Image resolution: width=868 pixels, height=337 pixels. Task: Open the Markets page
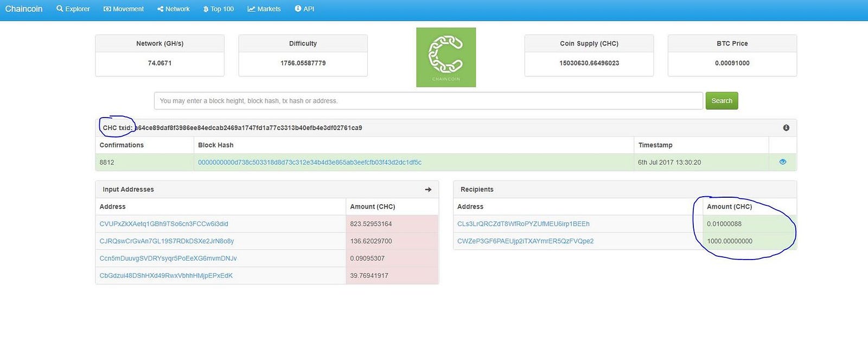264,9
